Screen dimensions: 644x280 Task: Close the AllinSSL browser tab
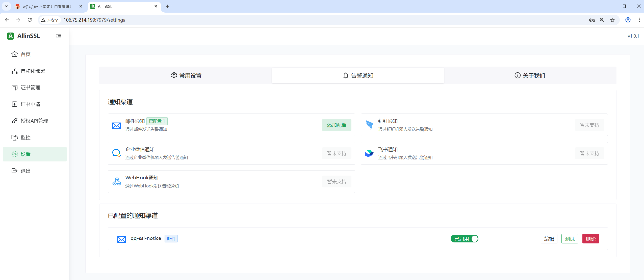[x=156, y=6]
